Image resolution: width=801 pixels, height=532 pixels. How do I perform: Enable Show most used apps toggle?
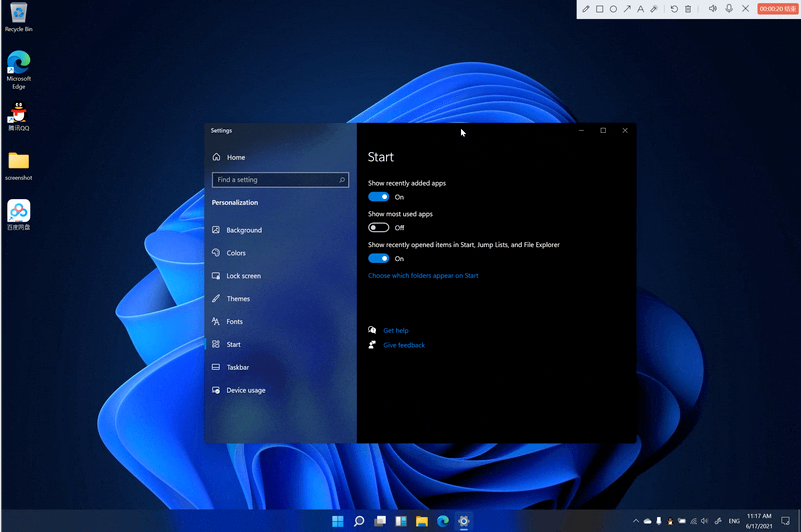(378, 228)
